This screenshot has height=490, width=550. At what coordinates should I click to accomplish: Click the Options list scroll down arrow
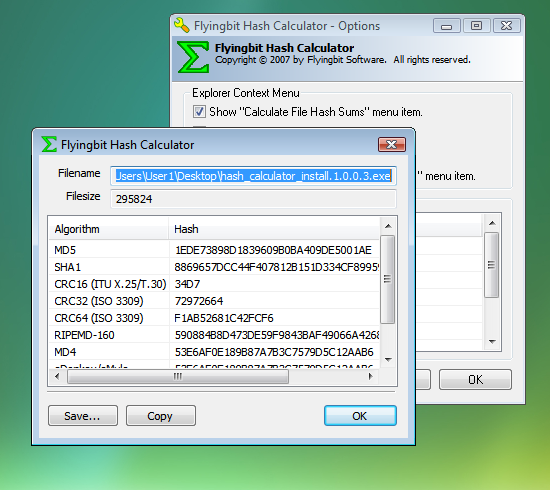492,342
